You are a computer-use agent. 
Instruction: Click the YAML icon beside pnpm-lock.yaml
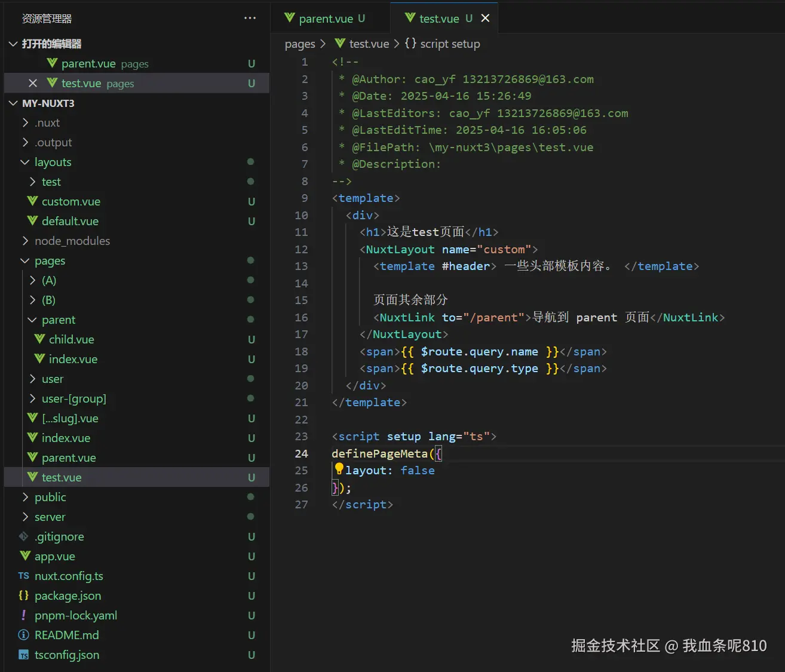click(x=24, y=615)
